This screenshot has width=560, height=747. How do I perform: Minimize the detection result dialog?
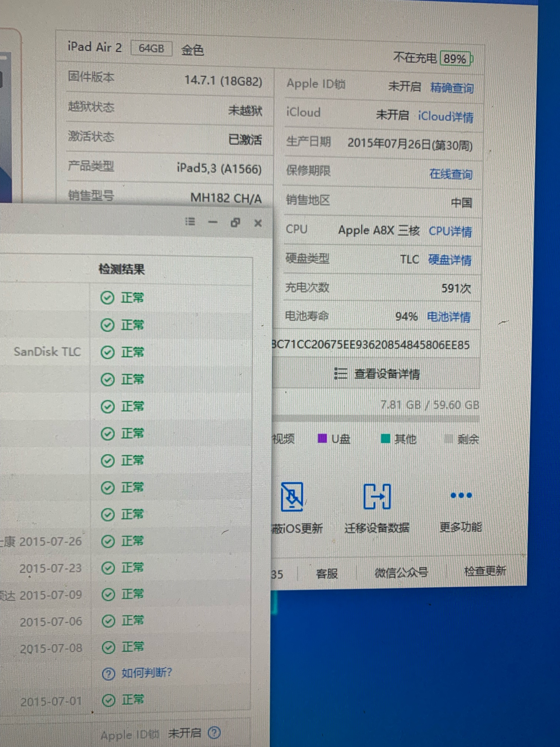213,222
